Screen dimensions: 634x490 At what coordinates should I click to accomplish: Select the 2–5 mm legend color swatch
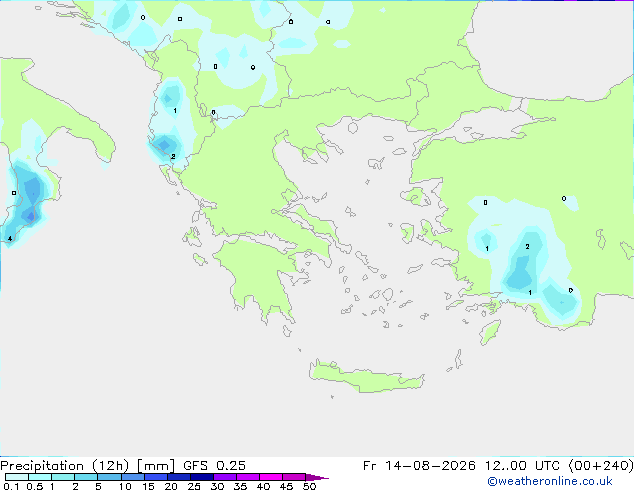click(x=86, y=477)
